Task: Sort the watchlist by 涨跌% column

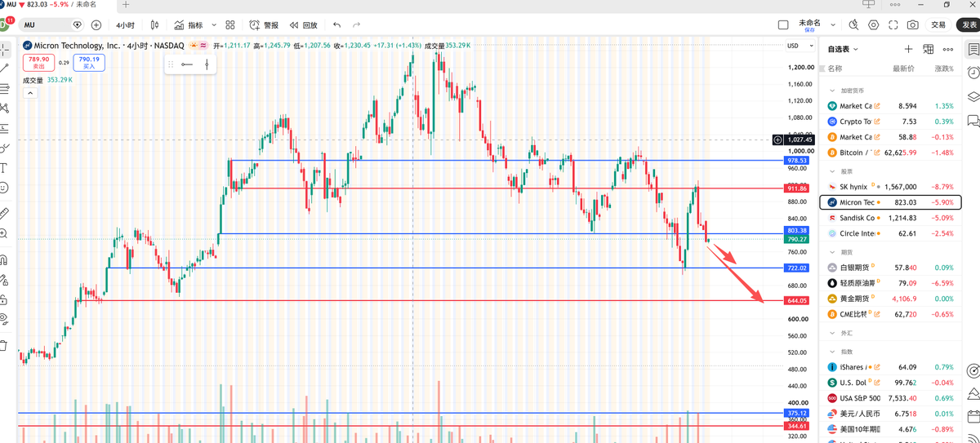Action: tap(944, 69)
